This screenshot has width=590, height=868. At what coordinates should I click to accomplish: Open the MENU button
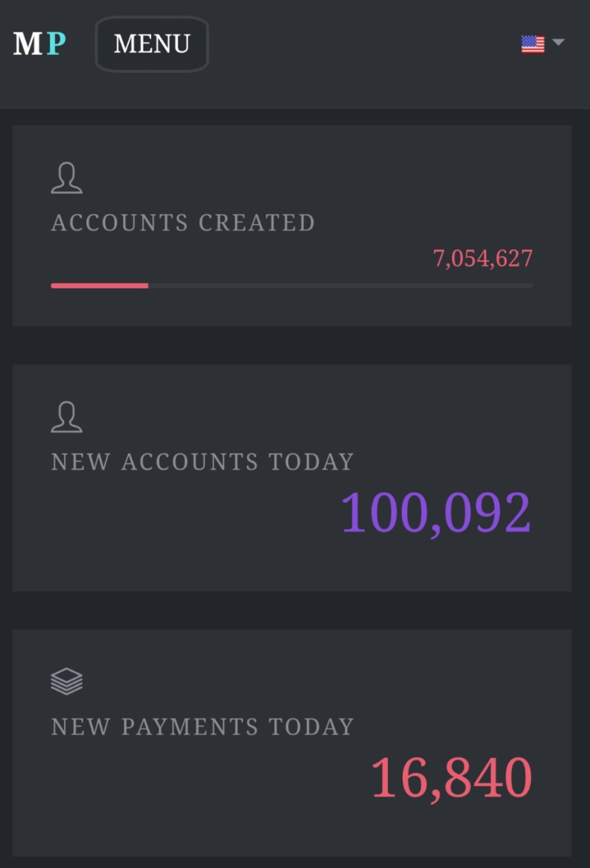(152, 44)
